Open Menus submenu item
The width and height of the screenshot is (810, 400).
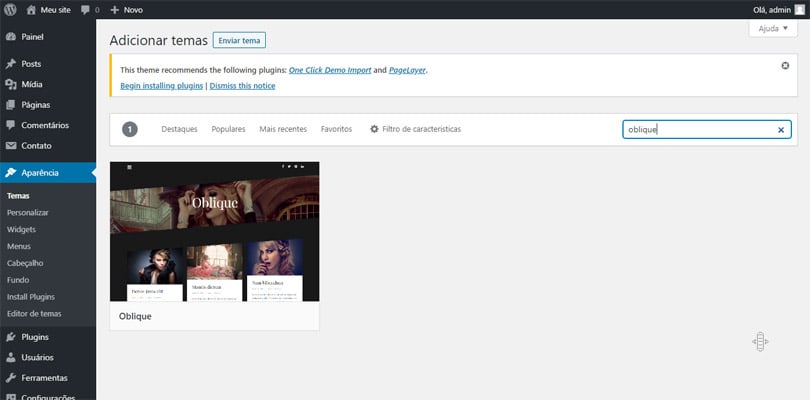click(19, 247)
